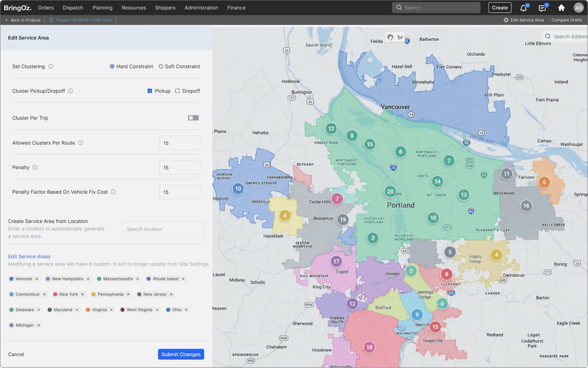Click gray map cluster marker 19 near Beaverton
Image resolution: width=588 pixels, height=368 pixels.
tap(343, 219)
